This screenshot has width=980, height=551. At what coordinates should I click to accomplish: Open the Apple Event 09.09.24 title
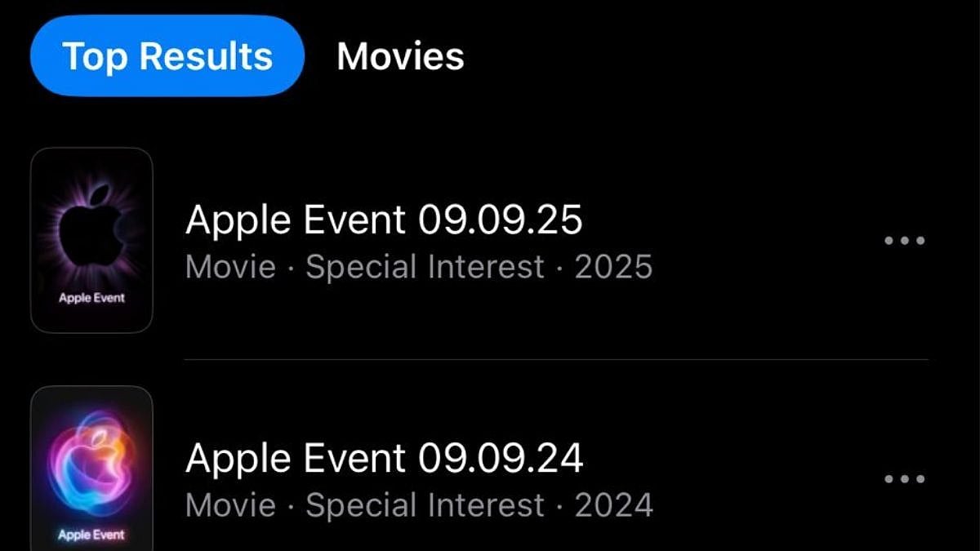(x=384, y=458)
